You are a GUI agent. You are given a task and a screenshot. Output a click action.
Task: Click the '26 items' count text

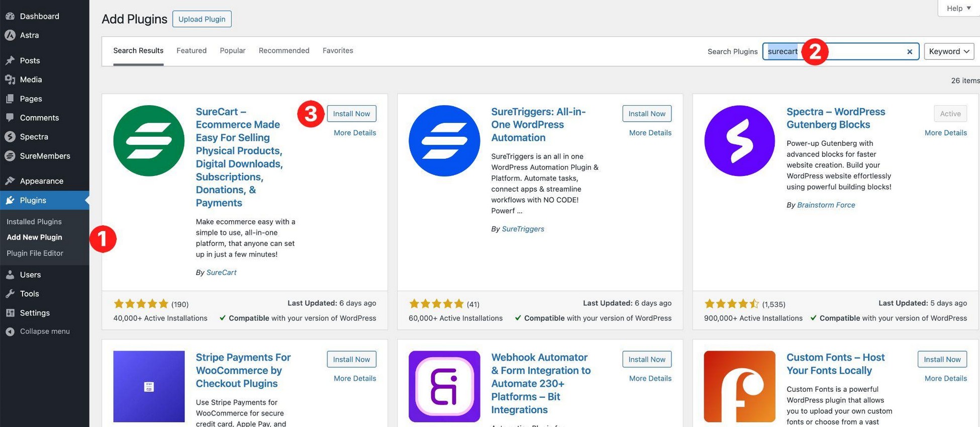(965, 80)
